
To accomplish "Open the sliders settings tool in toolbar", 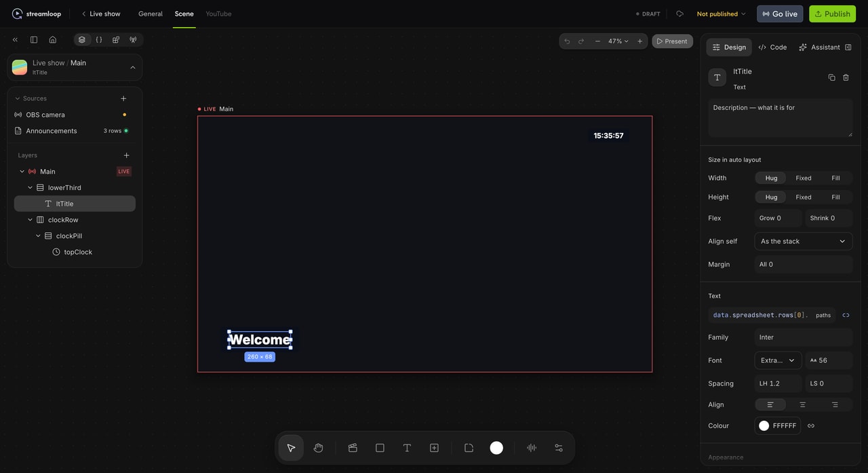I will coord(559,448).
